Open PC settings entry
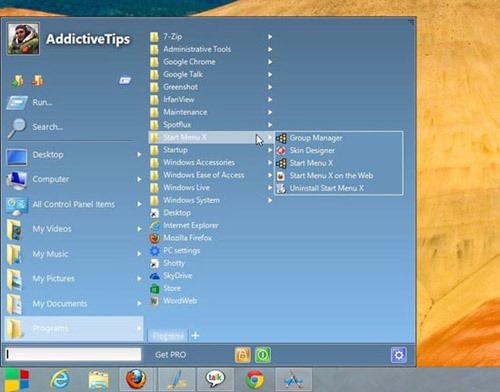 click(x=175, y=251)
